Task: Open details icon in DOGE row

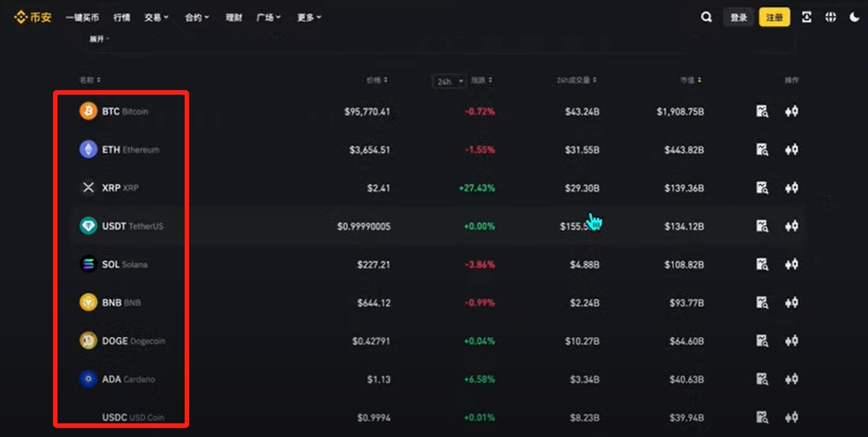Action: point(762,341)
